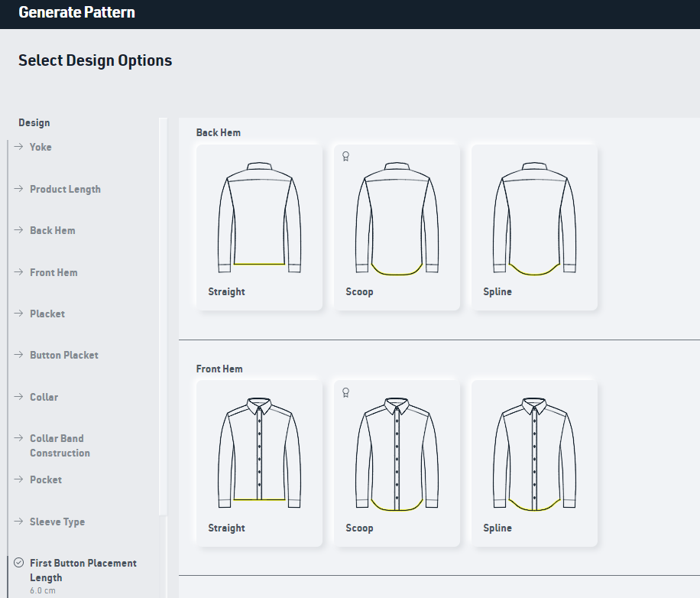Click the Select Design Options heading
The height and width of the screenshot is (598, 700).
point(95,60)
